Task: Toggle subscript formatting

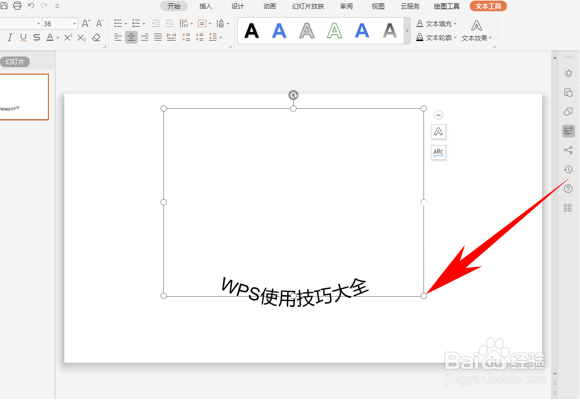Action: [x=82, y=37]
